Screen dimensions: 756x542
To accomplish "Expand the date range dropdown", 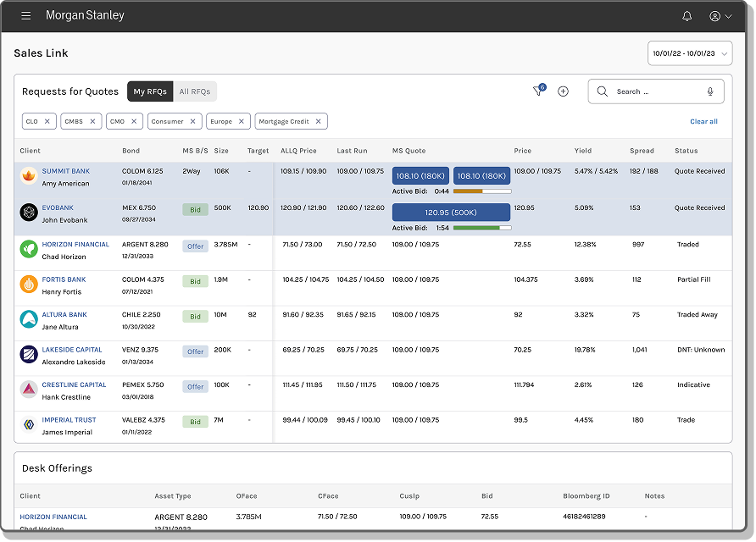I will (689, 53).
